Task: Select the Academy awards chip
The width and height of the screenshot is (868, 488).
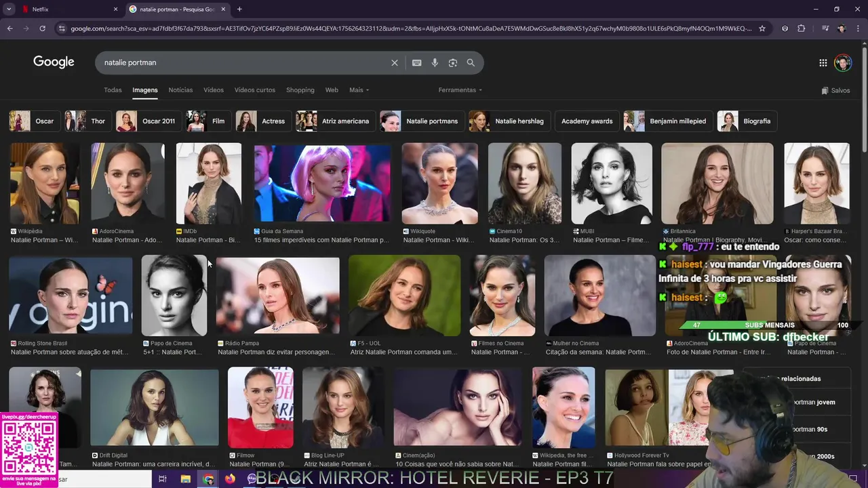Action: 587,121
